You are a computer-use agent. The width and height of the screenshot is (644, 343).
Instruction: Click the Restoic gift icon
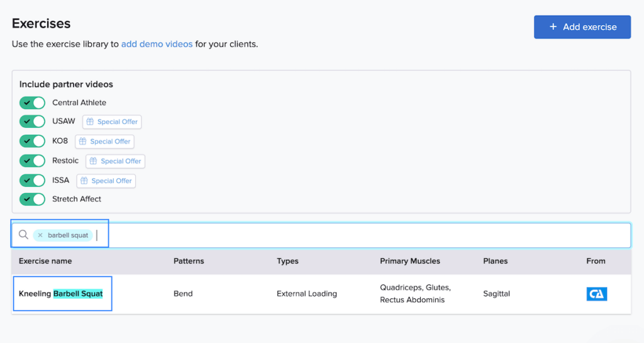coord(93,161)
